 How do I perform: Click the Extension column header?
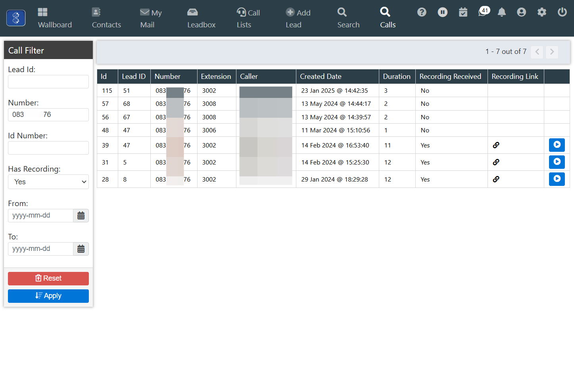pos(216,76)
